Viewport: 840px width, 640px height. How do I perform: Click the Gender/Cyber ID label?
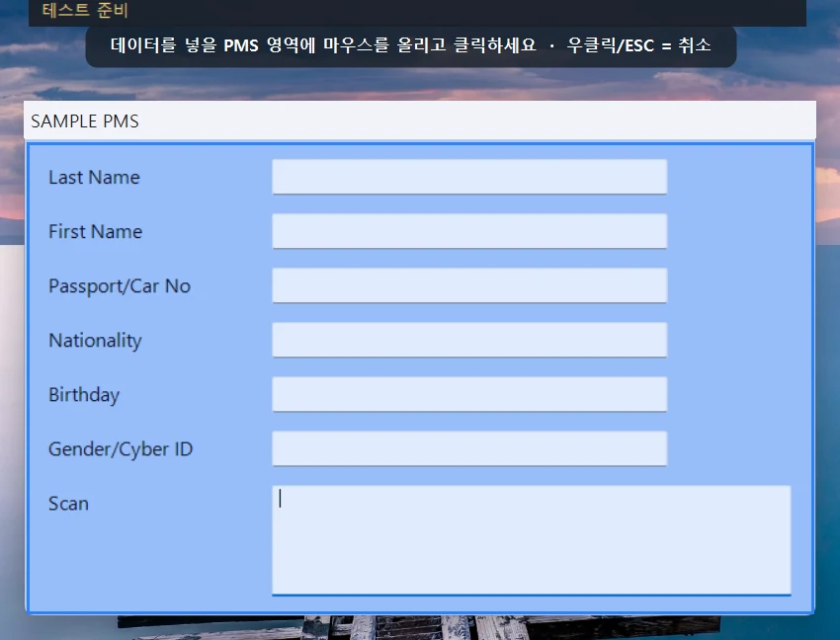121,449
